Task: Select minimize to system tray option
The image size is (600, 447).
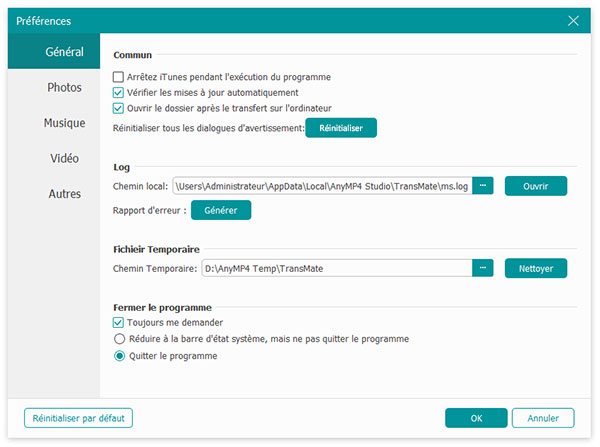Action: click(119, 339)
